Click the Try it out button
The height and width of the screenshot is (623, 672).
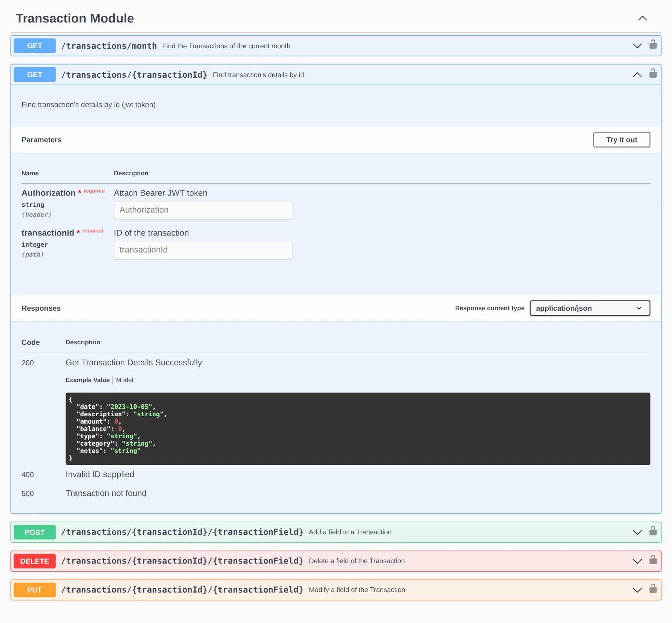click(622, 139)
